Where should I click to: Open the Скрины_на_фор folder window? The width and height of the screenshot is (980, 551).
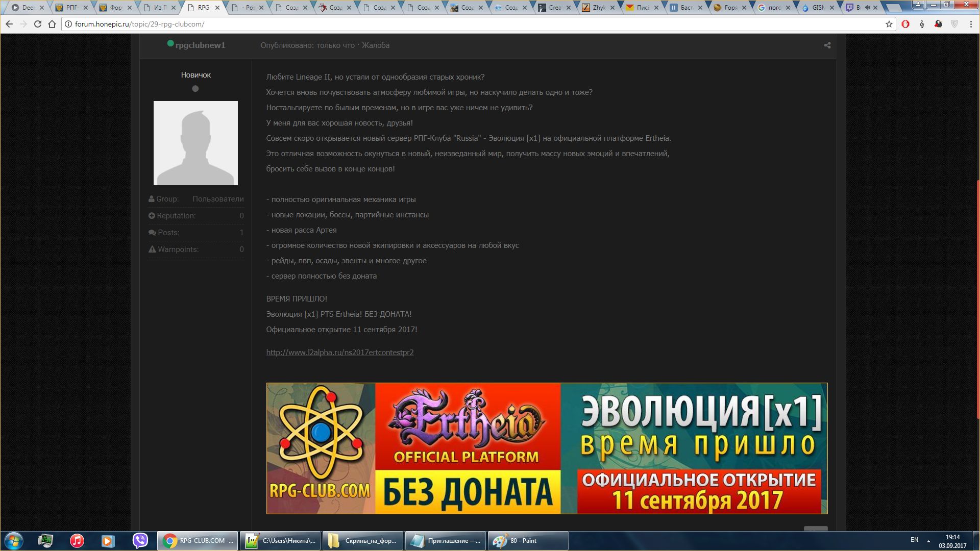coord(363,541)
